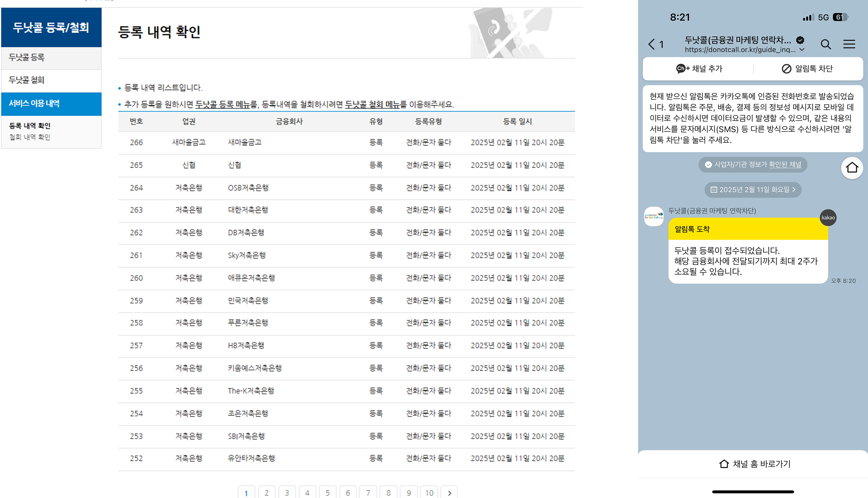Follow the 두낫콜 철회 메뉴 link
The width and height of the screenshot is (868, 498).
[372, 105]
